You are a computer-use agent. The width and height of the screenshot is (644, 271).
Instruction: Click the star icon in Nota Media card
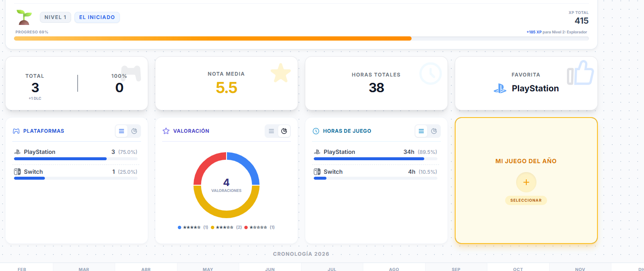(x=281, y=73)
